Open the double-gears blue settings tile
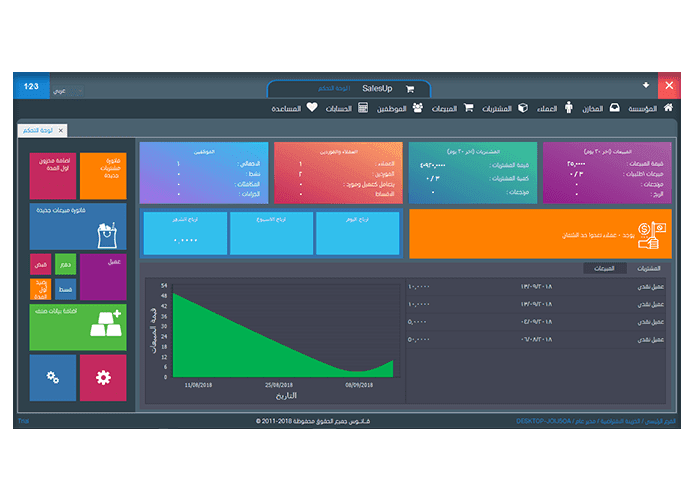 pyautogui.click(x=53, y=378)
